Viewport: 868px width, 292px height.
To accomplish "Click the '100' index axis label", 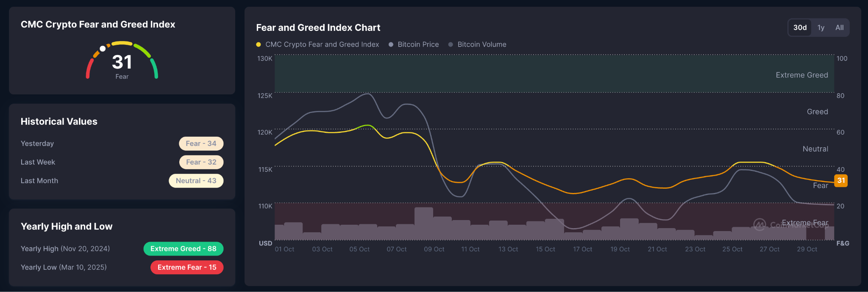I will click(842, 58).
